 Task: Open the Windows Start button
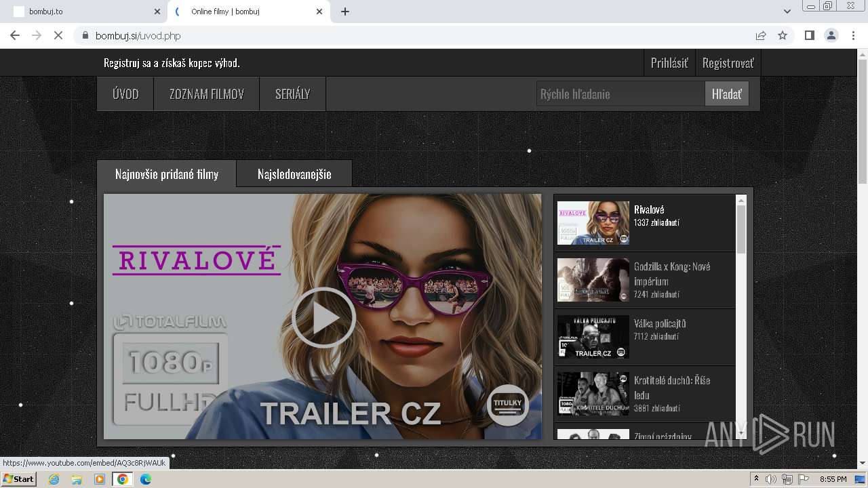(19, 479)
